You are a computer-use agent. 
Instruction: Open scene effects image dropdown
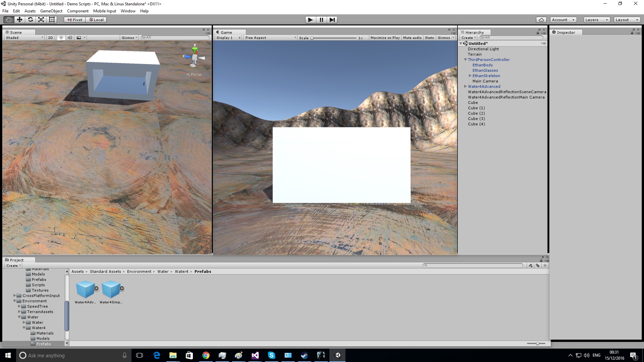pyautogui.click(x=80, y=38)
